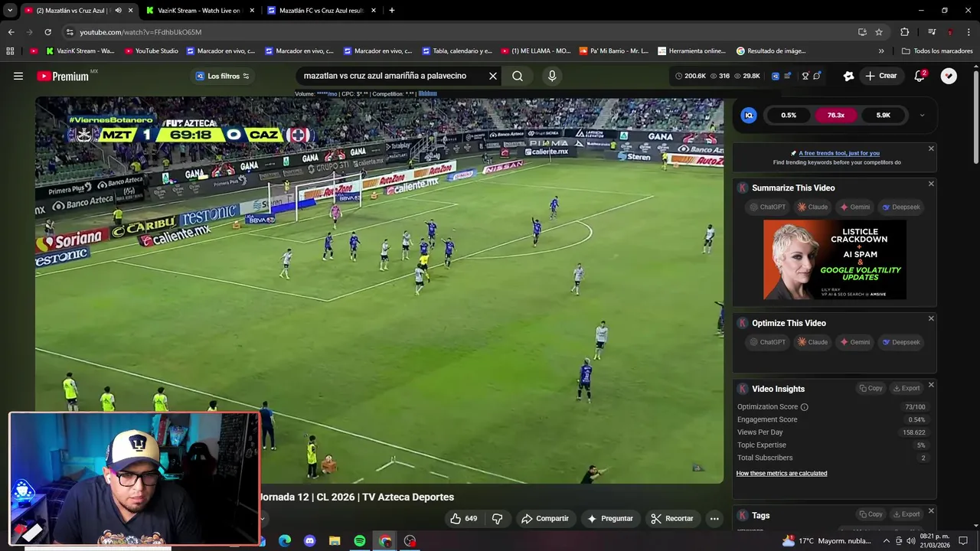Screen dimensions: 980x551
Task: Optimize video with Claude in Optimize panel
Action: (812, 342)
